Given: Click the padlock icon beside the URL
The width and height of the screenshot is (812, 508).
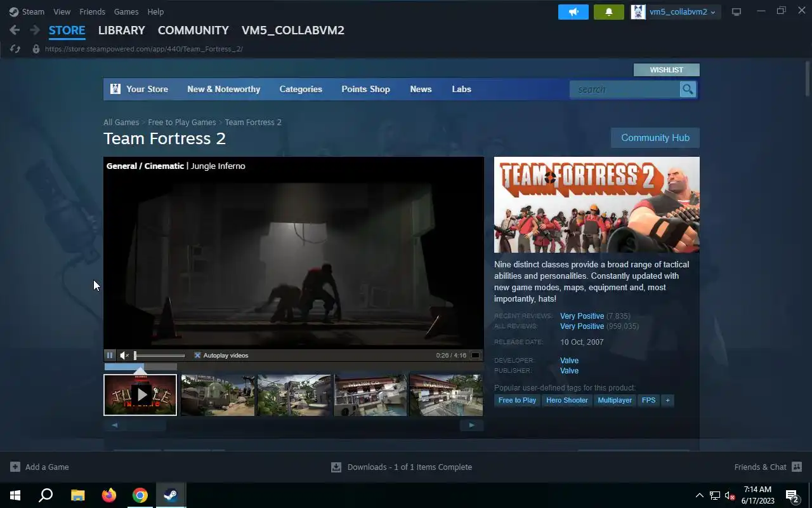Looking at the screenshot, I should 36,49.
